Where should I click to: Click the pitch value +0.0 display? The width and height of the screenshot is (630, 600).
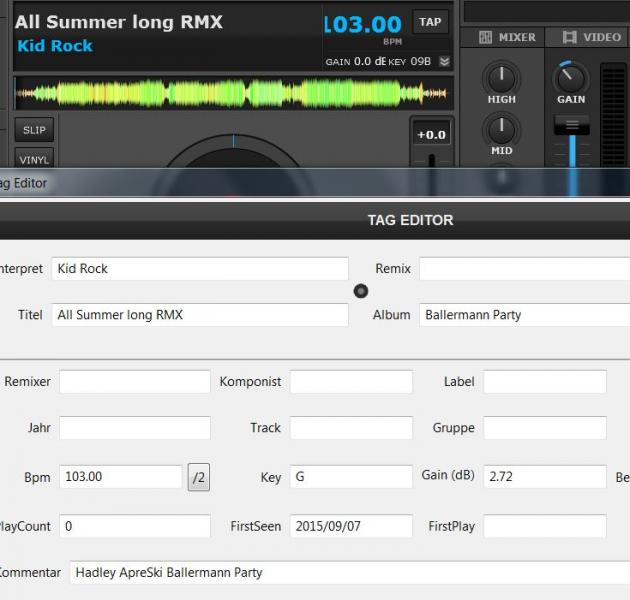[431, 135]
